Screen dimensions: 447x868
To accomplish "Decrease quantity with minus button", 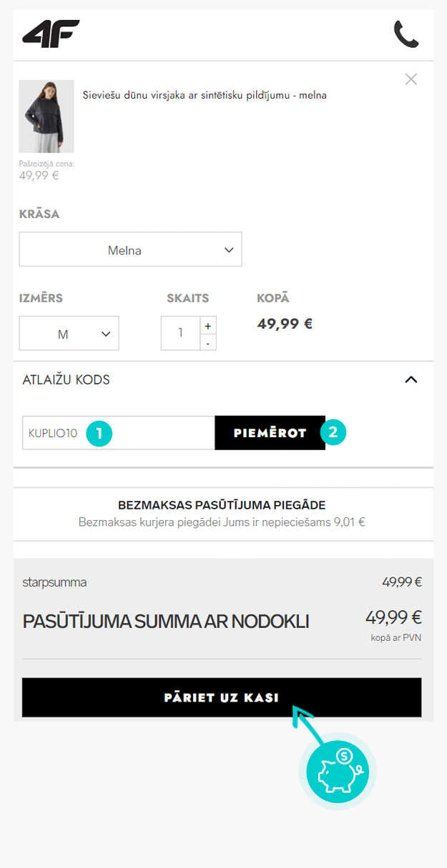I will click(x=207, y=343).
